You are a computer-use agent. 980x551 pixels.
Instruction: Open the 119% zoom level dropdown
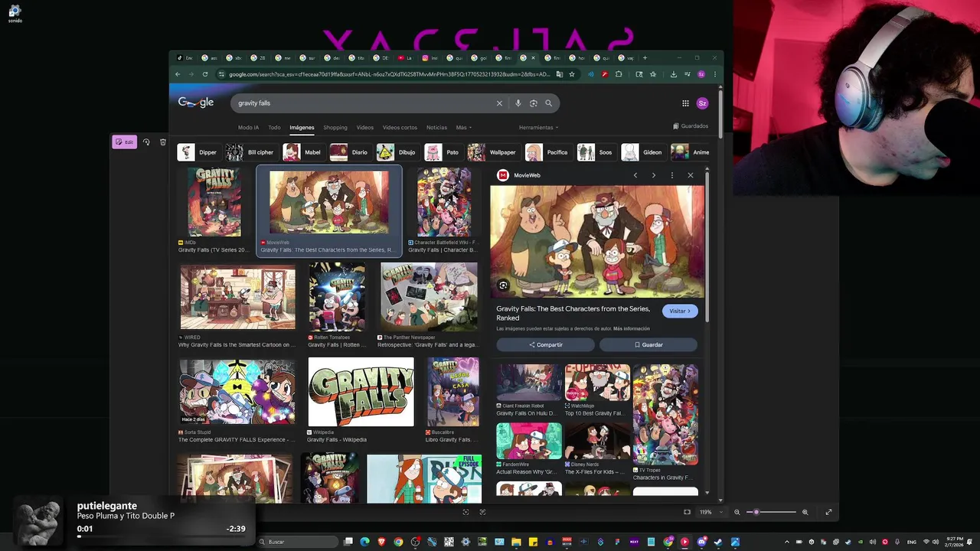[x=711, y=512]
